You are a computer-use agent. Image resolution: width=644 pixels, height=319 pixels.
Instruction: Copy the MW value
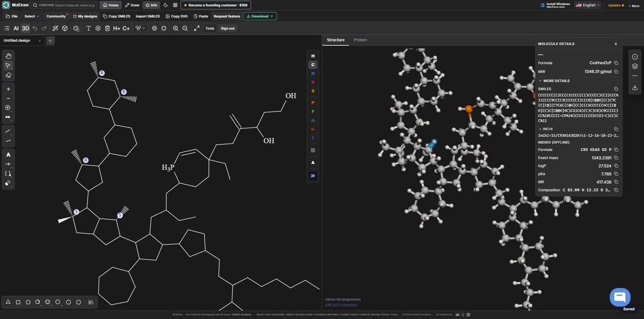(616, 71)
